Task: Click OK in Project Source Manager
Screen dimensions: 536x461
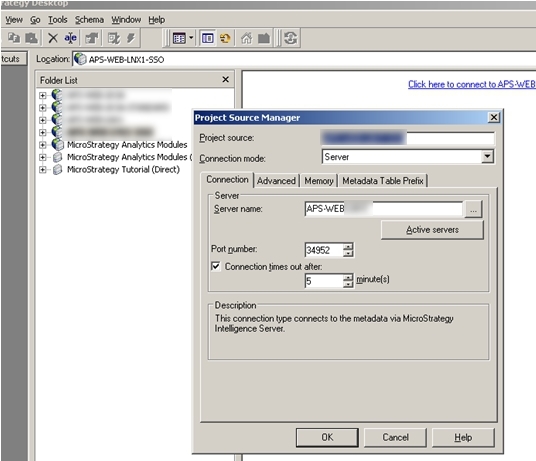Action: 327,437
